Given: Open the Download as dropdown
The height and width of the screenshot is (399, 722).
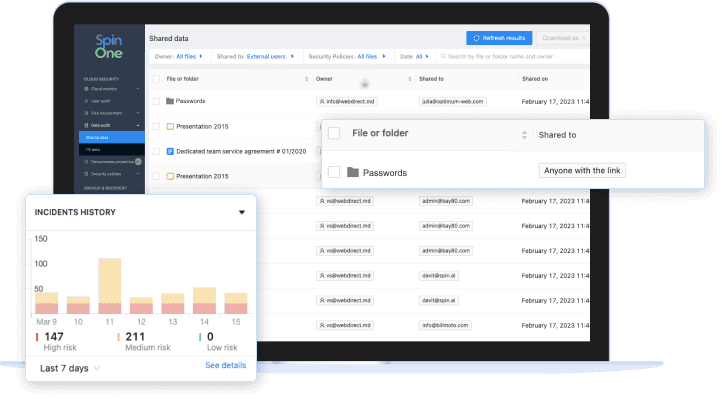Looking at the screenshot, I should pyautogui.click(x=564, y=38).
